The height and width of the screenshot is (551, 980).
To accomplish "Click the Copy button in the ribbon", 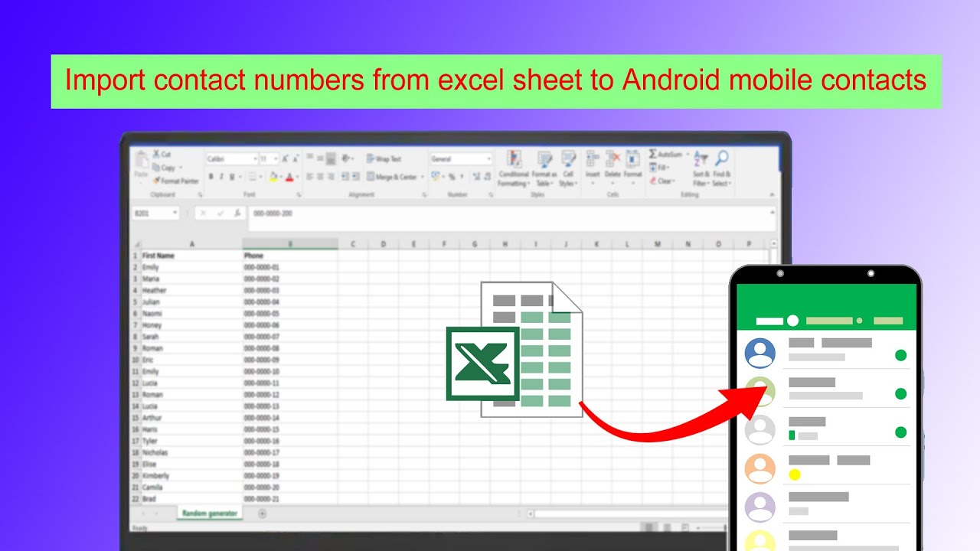I will tap(165, 168).
